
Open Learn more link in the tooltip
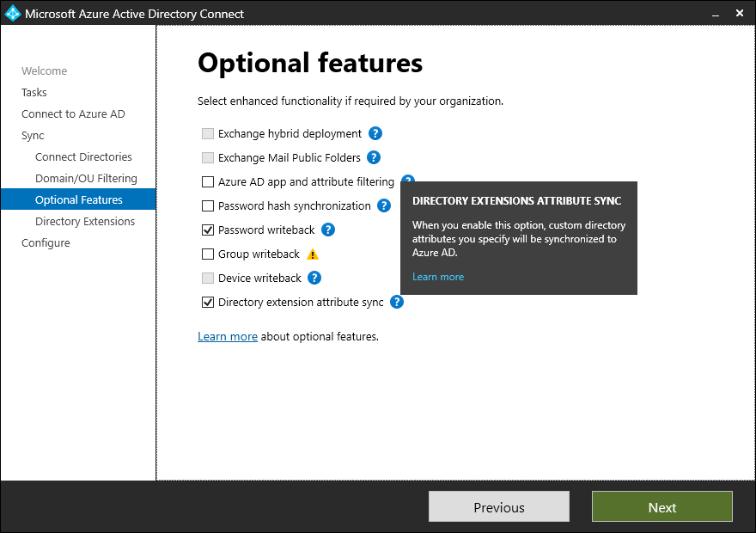[x=438, y=277]
